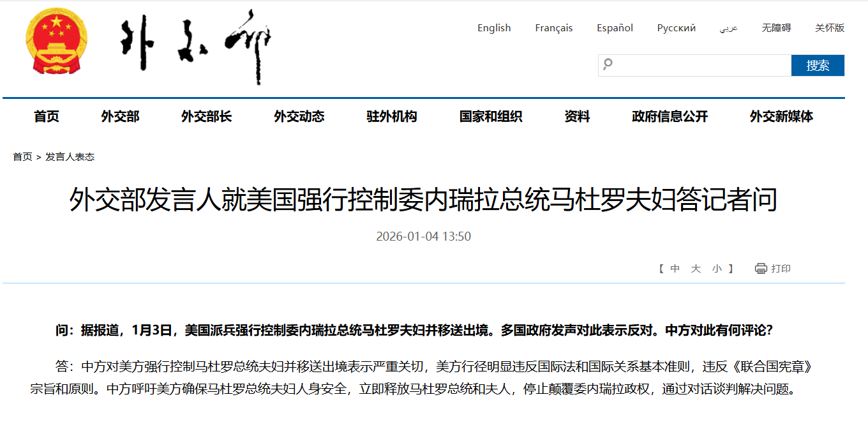Enable 无障碍 accessibility mode
The width and height of the screenshot is (868, 443).
tap(776, 28)
